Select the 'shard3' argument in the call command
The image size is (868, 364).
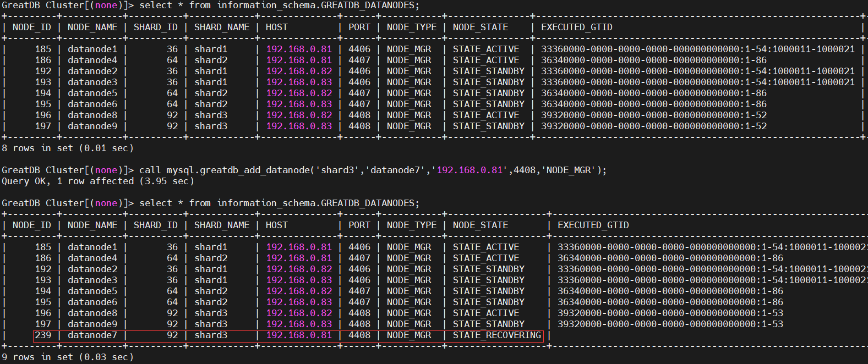(337, 170)
